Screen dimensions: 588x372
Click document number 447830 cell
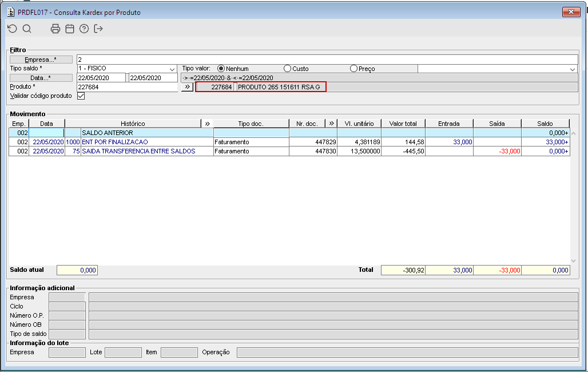(313, 151)
